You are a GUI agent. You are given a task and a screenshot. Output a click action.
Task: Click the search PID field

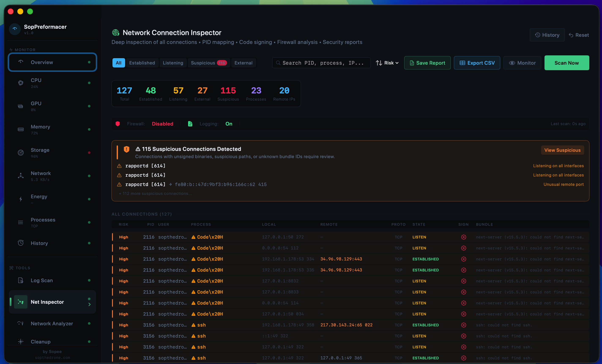coord(321,63)
